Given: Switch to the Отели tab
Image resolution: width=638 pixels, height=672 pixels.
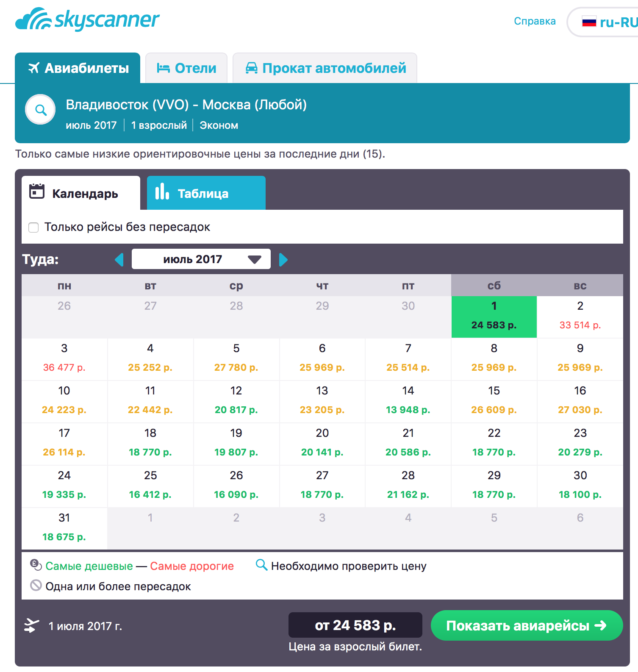Looking at the screenshot, I should click(x=186, y=68).
